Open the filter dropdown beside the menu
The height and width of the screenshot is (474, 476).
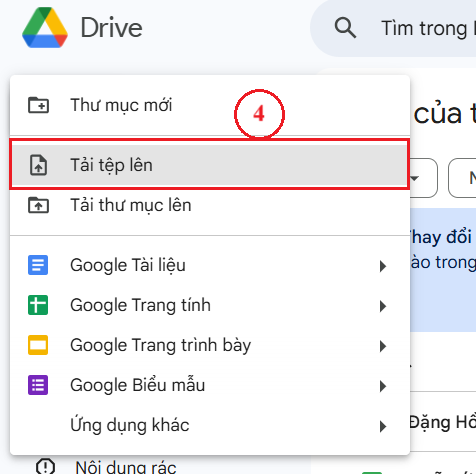click(423, 178)
